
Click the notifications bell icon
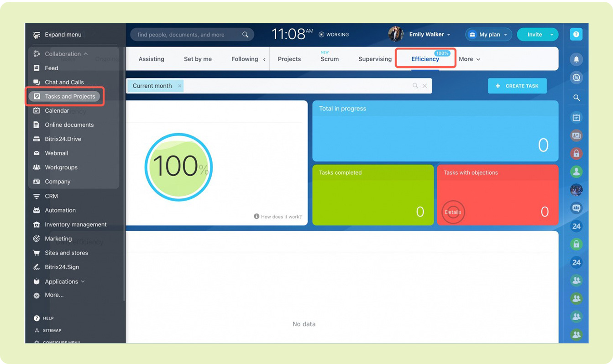coord(576,59)
